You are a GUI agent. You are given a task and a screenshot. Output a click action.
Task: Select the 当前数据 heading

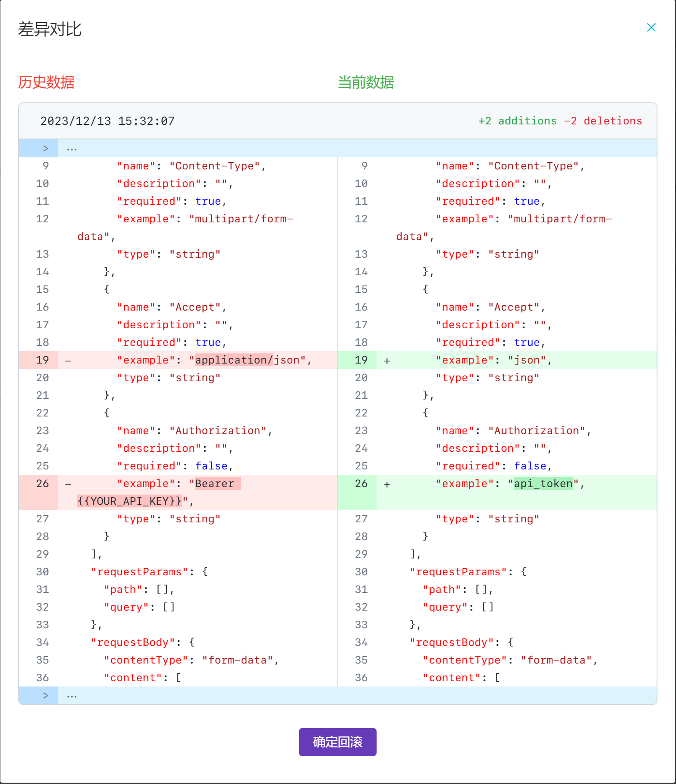pyautogui.click(x=366, y=83)
